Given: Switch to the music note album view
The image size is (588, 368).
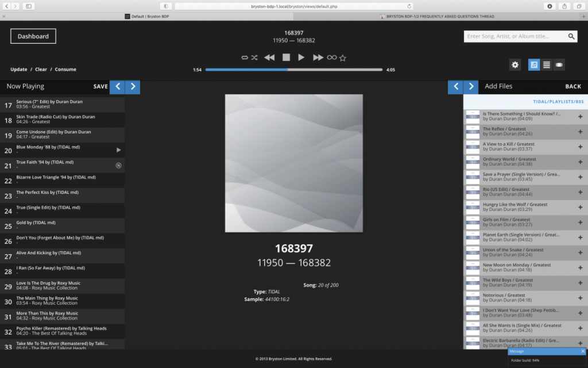Looking at the screenshot, I should 534,64.
